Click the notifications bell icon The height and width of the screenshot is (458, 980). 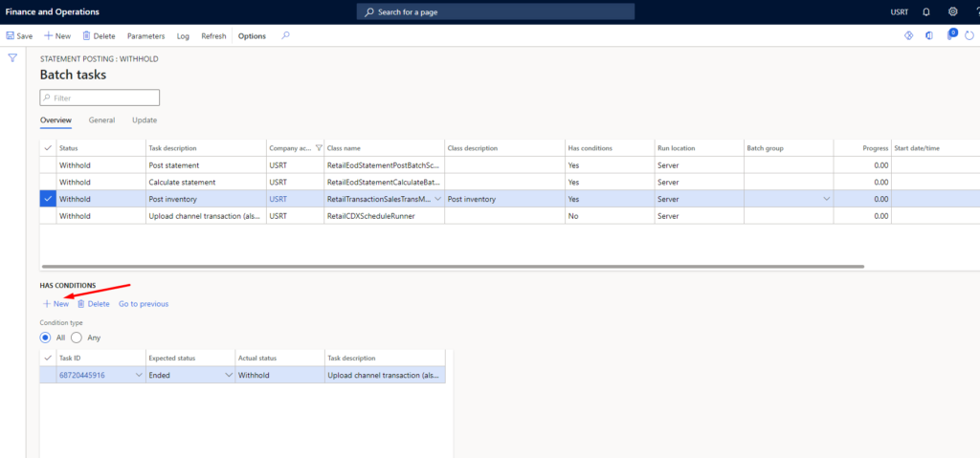[x=926, y=11]
